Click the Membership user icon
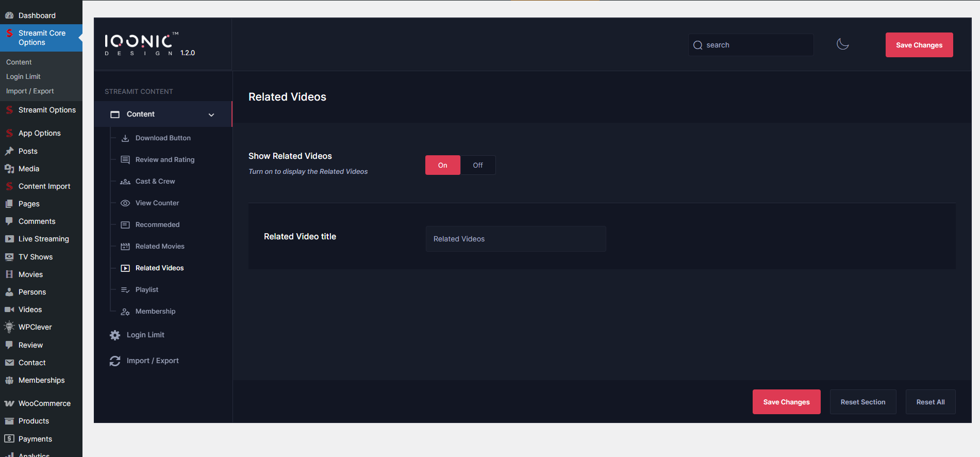This screenshot has height=457, width=980. pos(125,312)
